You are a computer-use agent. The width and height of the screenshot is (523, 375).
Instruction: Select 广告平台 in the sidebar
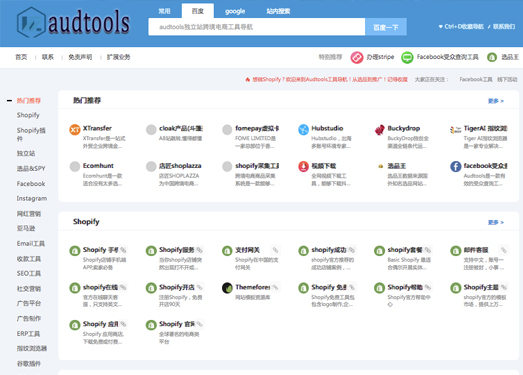(x=29, y=303)
